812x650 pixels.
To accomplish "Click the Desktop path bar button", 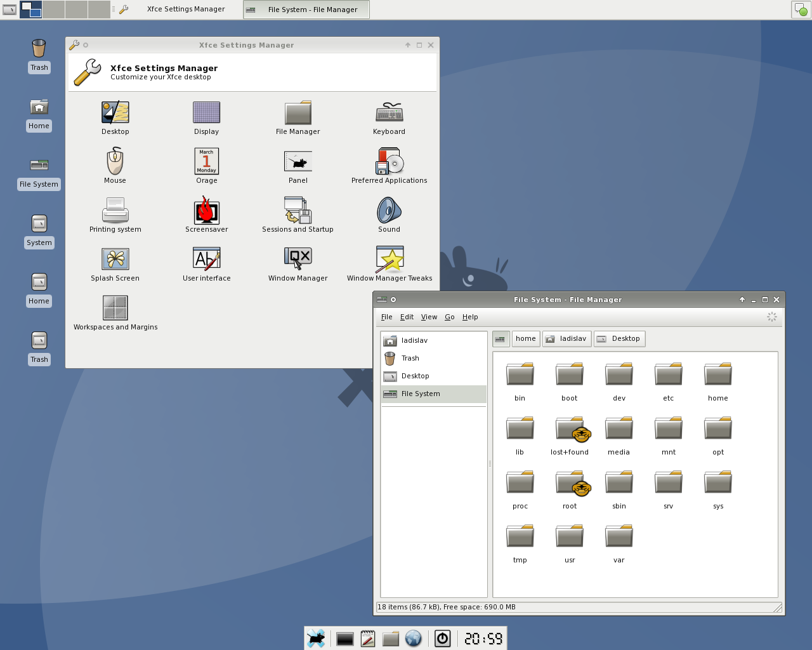I will [619, 339].
